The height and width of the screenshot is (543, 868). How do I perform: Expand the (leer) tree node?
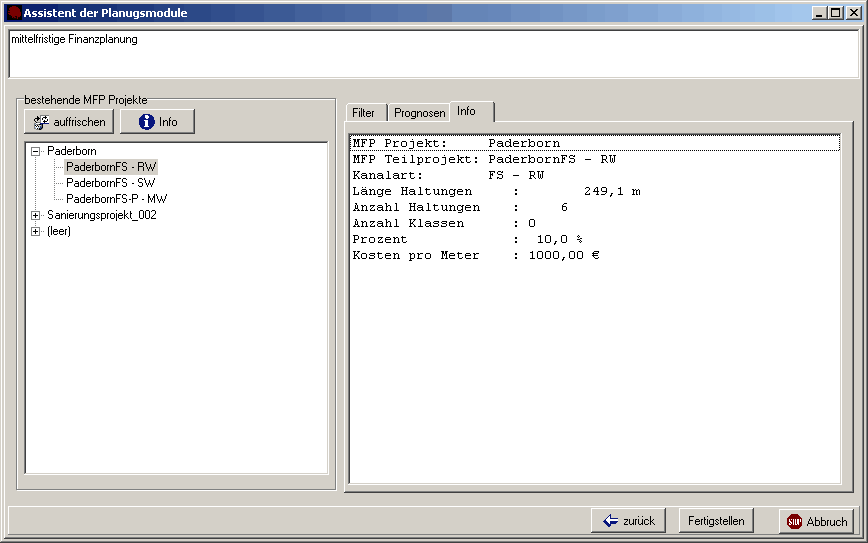(36, 231)
